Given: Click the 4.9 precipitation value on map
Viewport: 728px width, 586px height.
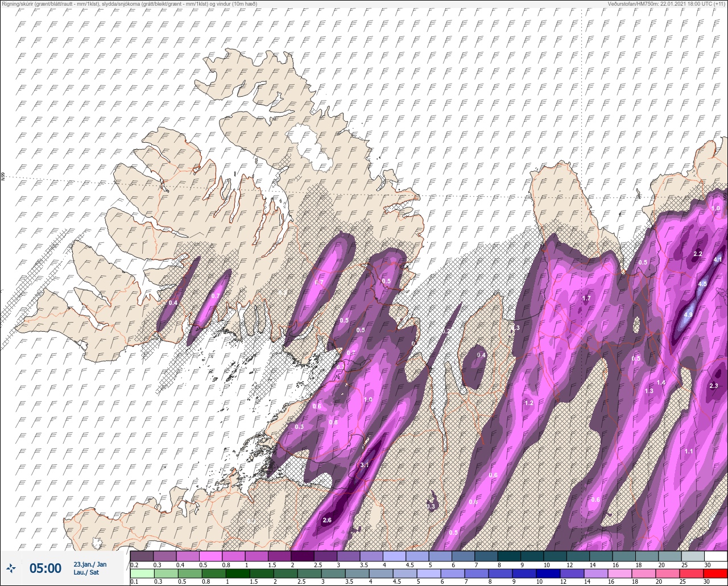Looking at the screenshot, I should coord(688,315).
